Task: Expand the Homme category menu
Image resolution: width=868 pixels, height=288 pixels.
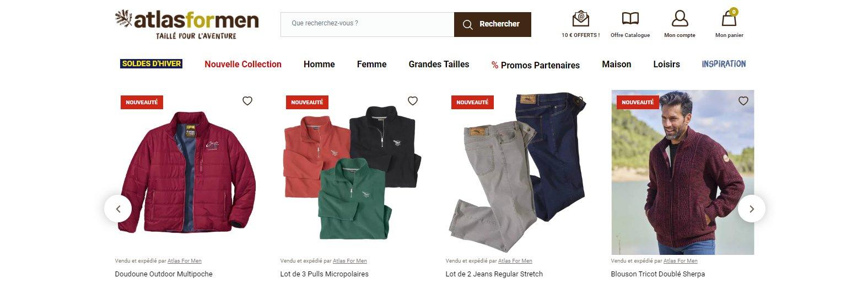Action: [319, 64]
